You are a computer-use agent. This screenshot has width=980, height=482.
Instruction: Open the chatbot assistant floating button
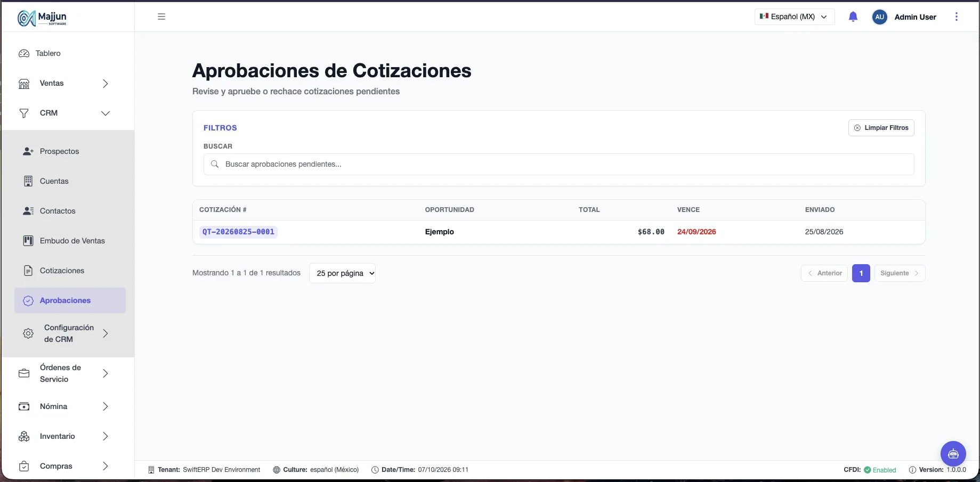point(953,454)
